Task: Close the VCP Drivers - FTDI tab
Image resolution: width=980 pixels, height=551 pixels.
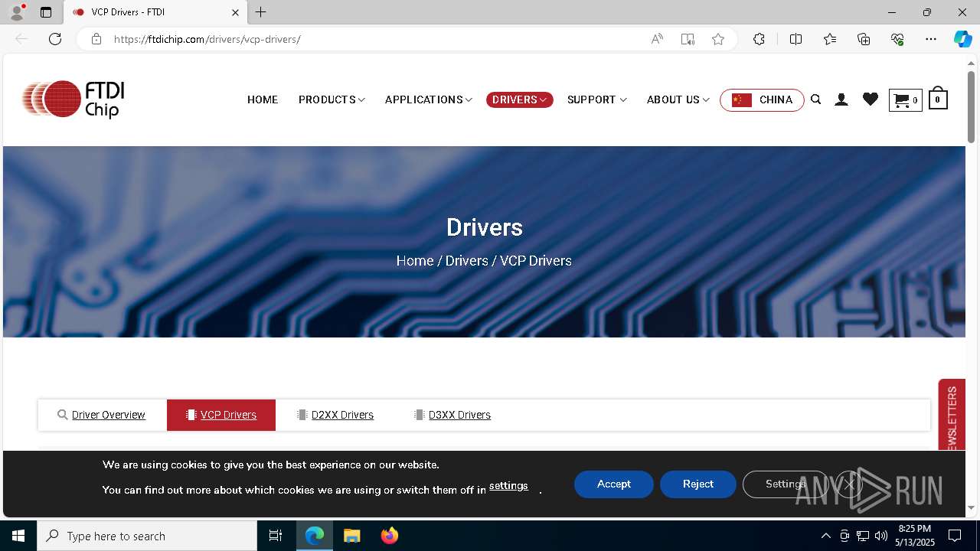Action: 236,12
